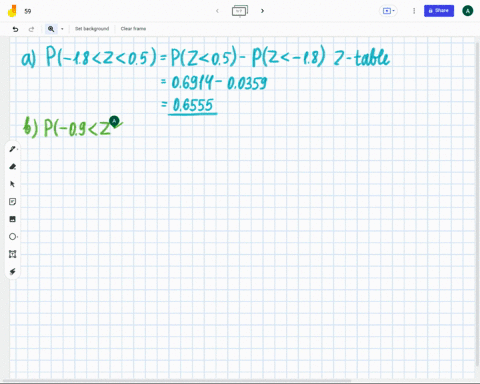
Task: Click the horizontal scrollbar at bottom
Action: click(177, 381)
